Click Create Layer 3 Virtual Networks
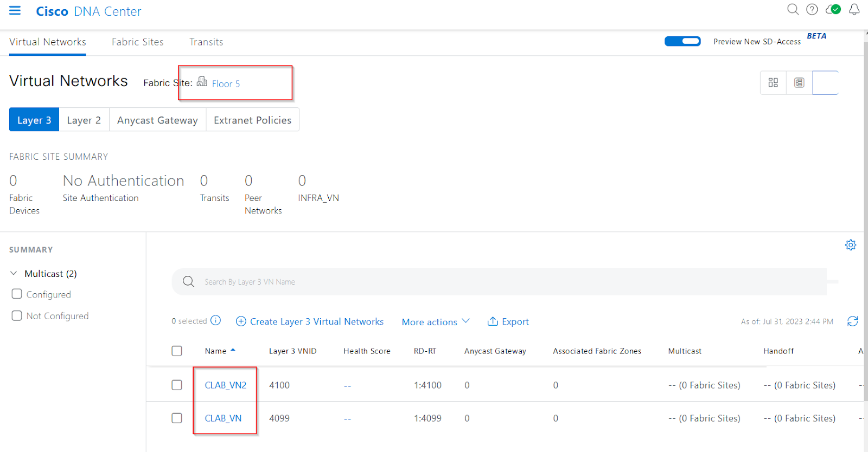Viewport: 868px width, 452px height. tap(310, 321)
